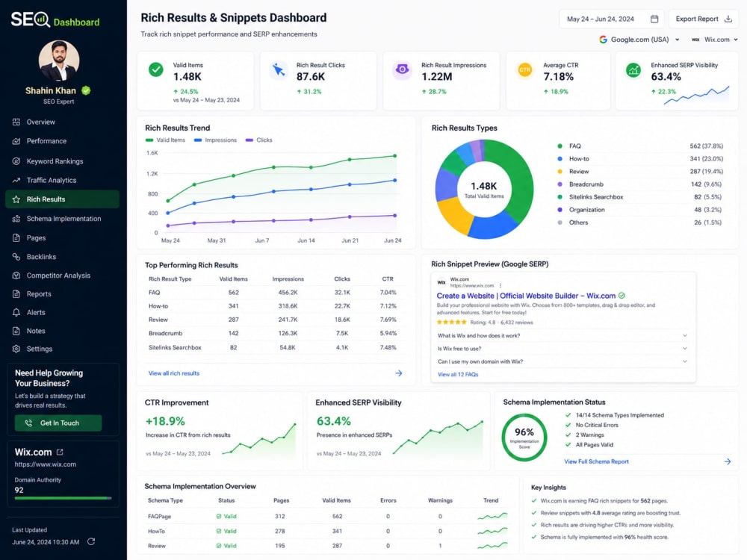The height and width of the screenshot is (560, 747).
Task: Click the '2 Warnings' checkmark
Action: [568, 435]
